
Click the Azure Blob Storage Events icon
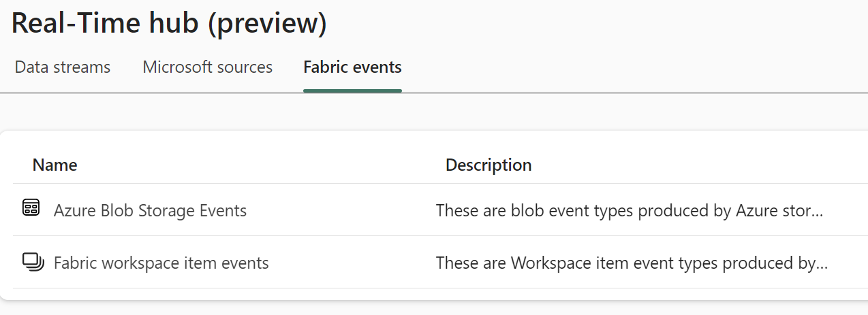coord(31,208)
